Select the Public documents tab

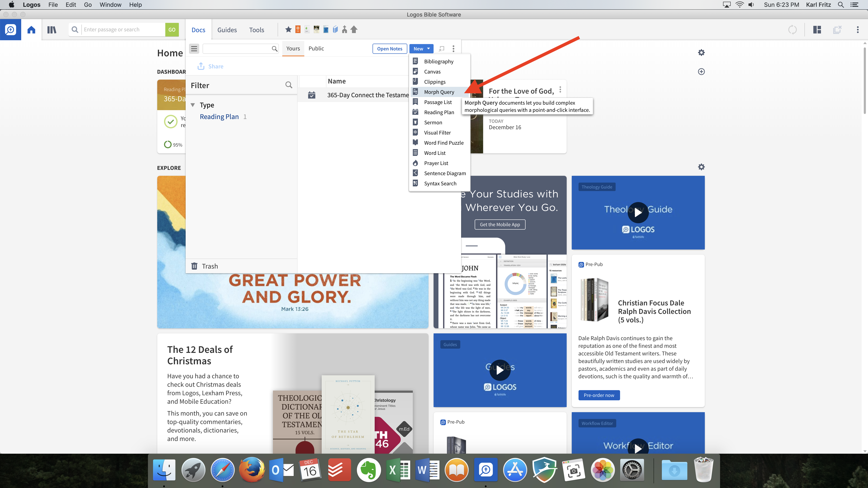point(316,49)
